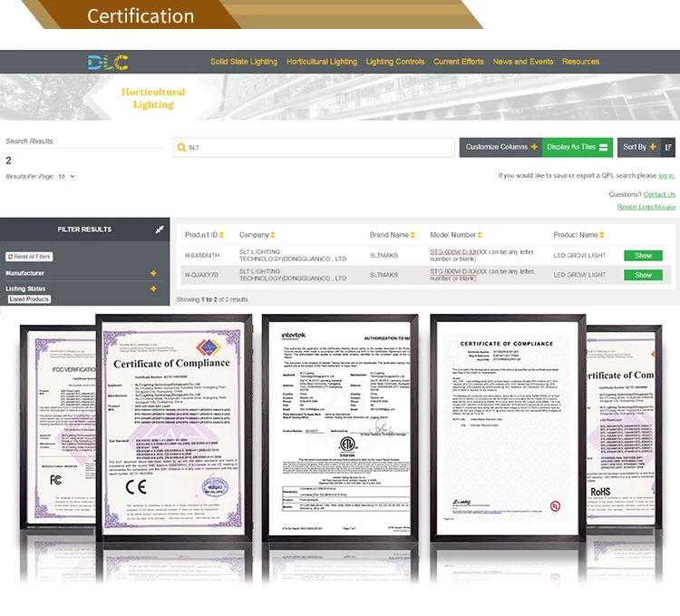Viewport: 680px width, 616px height.
Task: Sort by Brand Name column arrows
Action: click(413, 235)
